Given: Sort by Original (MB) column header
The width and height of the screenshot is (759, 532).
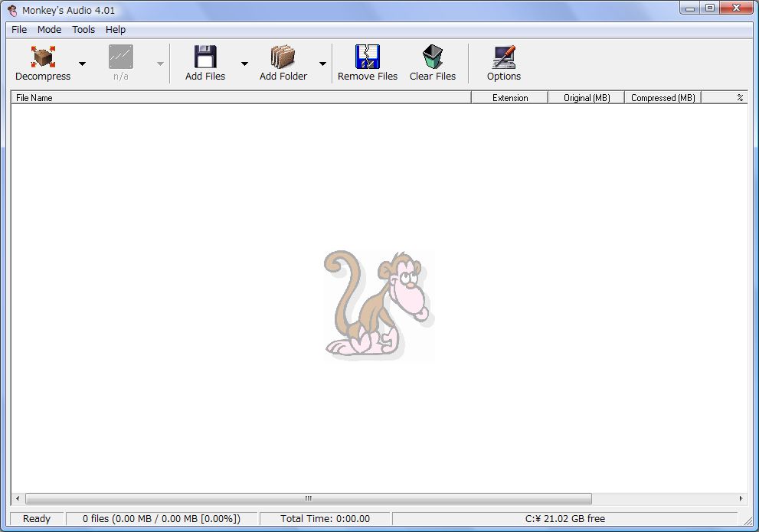Looking at the screenshot, I should (586, 98).
